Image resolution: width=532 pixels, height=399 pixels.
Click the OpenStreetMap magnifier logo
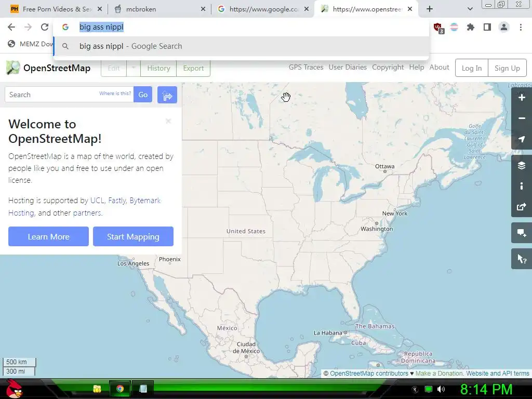click(13, 68)
